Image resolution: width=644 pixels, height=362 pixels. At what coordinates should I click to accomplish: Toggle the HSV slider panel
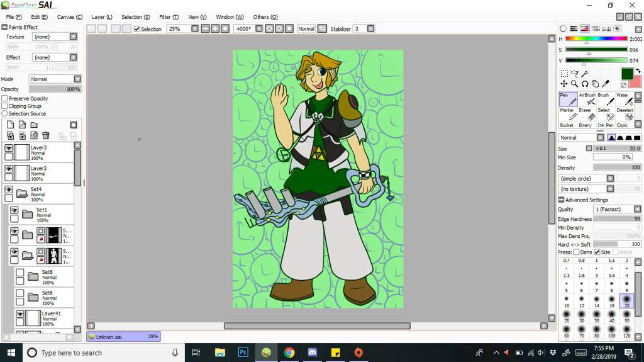[x=584, y=28]
